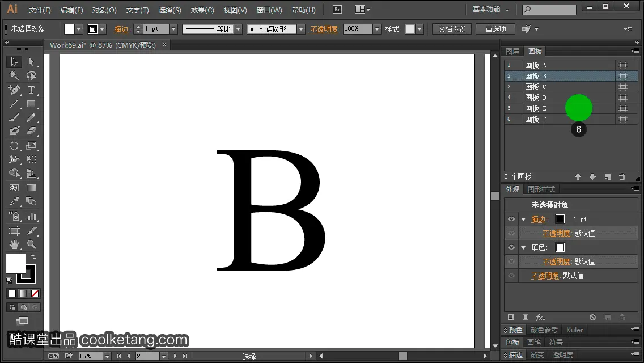Open 不透明度 link in control bar
644x363 pixels.
pos(324,29)
